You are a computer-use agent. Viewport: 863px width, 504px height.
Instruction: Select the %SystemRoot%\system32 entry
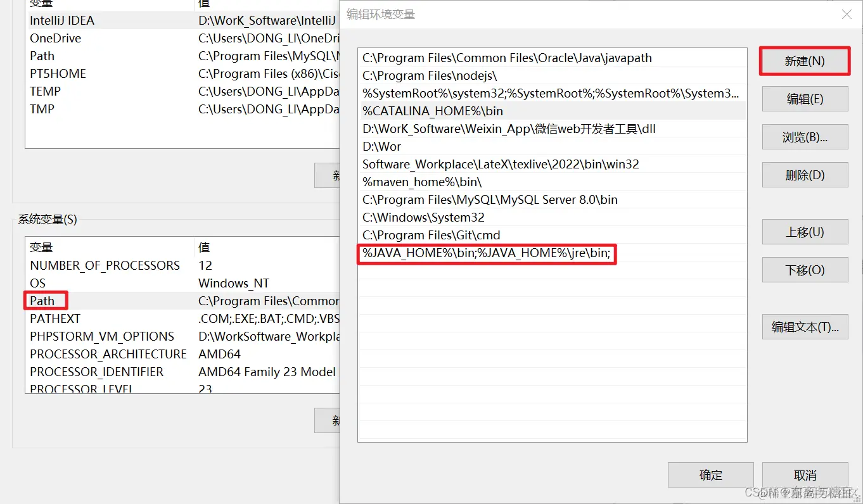553,93
